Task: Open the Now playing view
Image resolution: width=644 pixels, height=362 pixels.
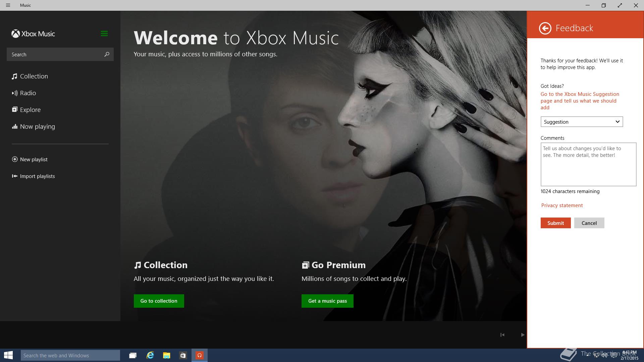Action: 33,127
